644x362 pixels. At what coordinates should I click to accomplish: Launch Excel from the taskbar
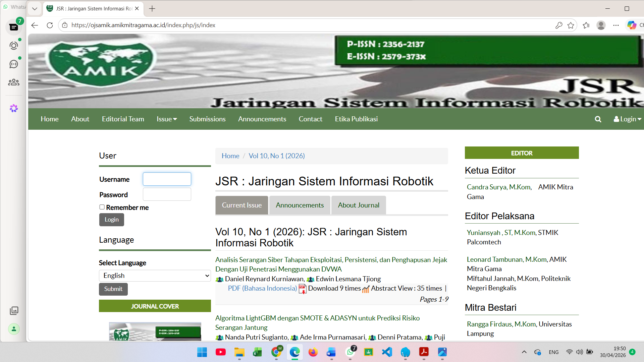point(258,352)
